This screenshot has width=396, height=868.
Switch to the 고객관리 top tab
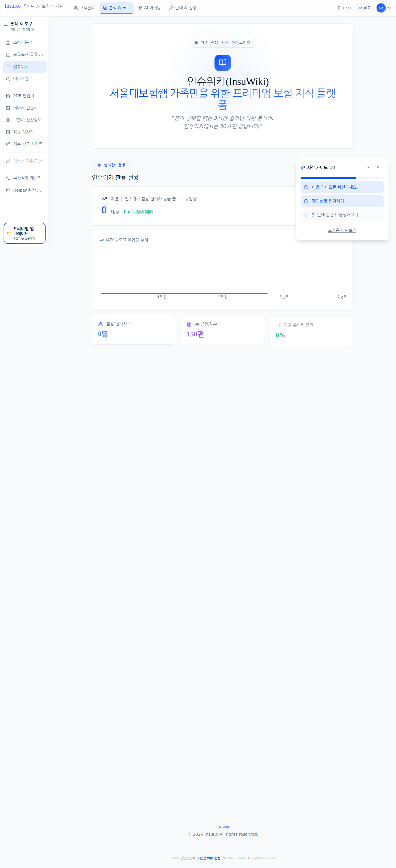click(x=84, y=8)
